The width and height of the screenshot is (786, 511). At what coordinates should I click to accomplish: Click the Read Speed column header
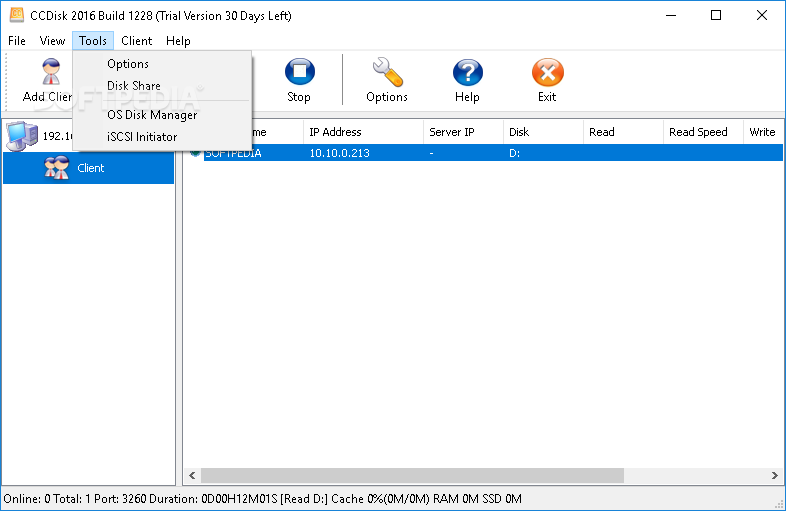(x=703, y=132)
